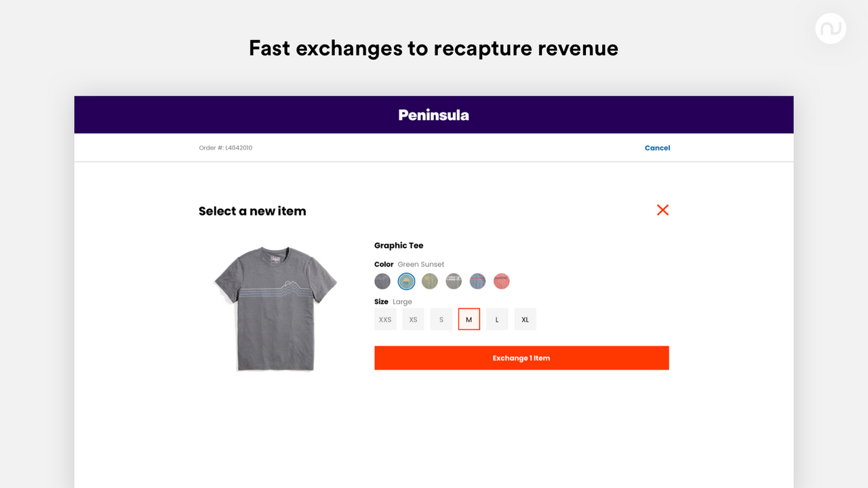The width and height of the screenshot is (868, 488).
Task: Select the first gray color swatch circle
Action: click(x=382, y=281)
